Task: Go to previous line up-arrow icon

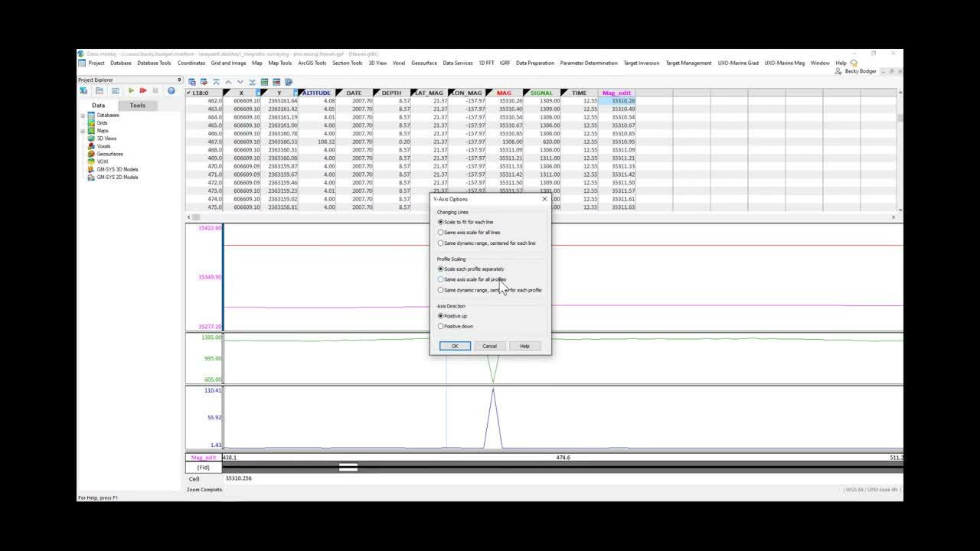Action: click(228, 82)
